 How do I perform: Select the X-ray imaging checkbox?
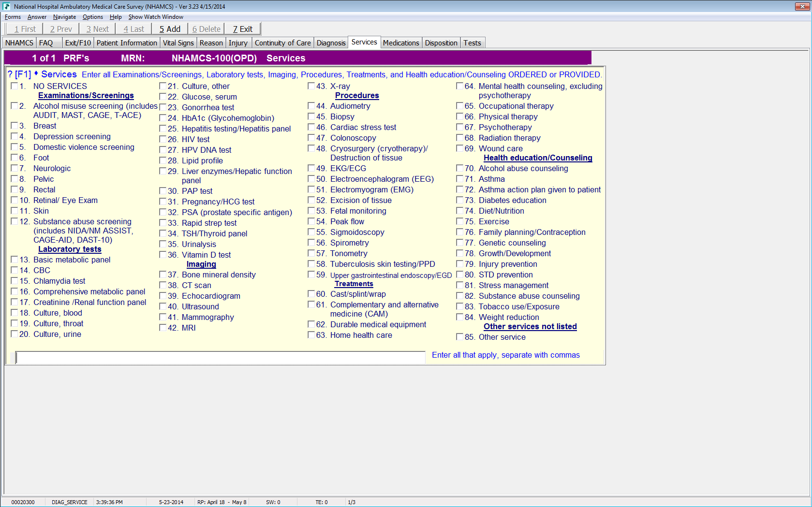click(311, 86)
